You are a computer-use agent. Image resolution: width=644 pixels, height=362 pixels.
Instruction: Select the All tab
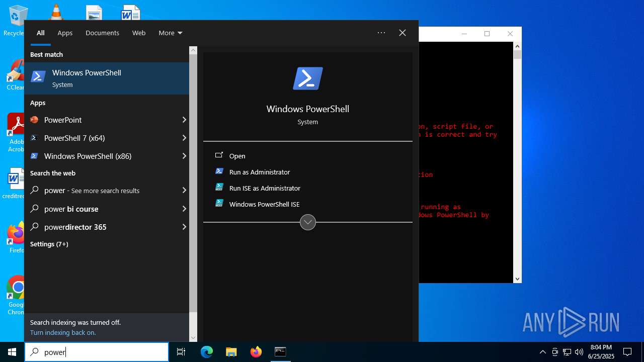tap(41, 33)
